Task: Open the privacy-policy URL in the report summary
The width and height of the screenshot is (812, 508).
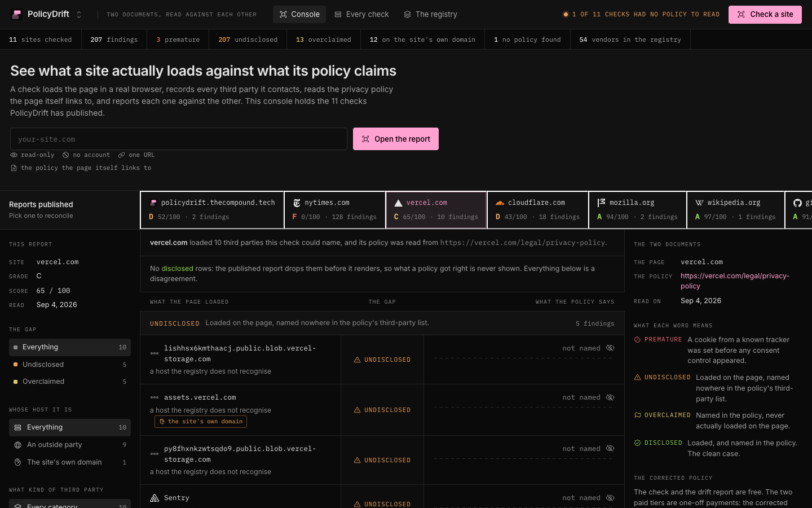Action: tap(523, 243)
